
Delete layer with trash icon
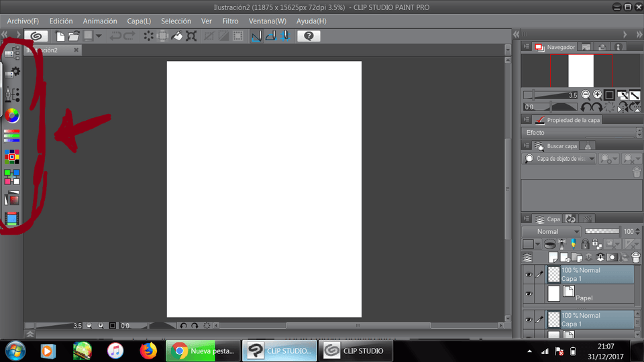tap(636, 257)
